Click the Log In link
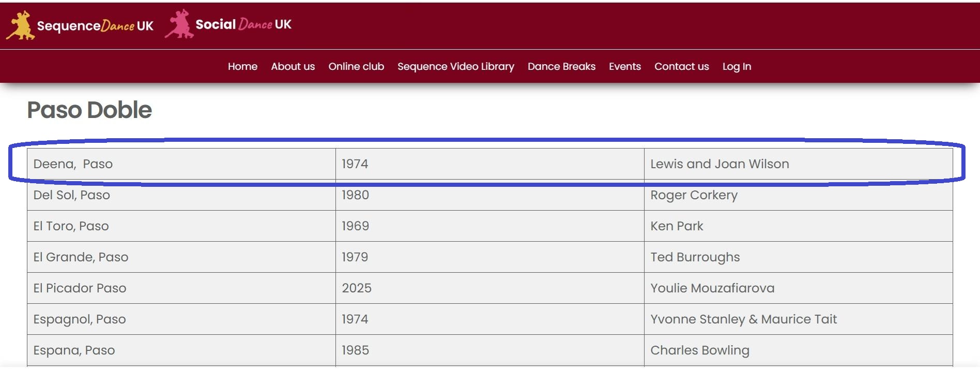Screen dimensions: 980x369 coord(737,66)
